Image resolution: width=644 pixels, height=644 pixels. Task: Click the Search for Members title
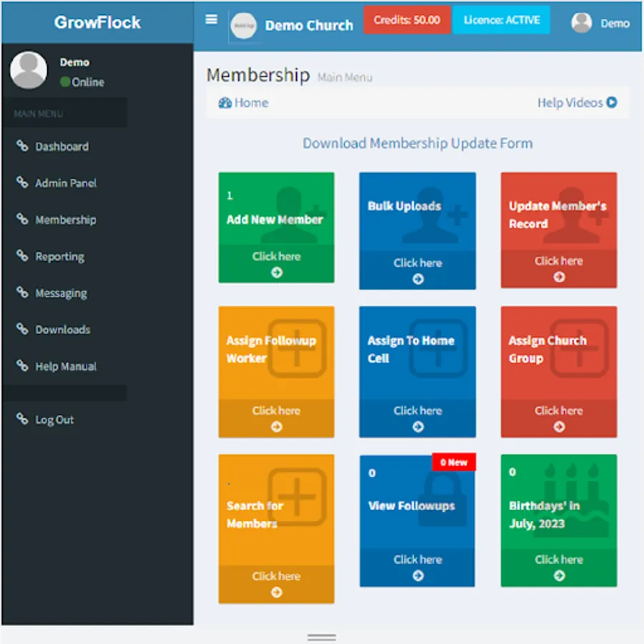(x=255, y=514)
